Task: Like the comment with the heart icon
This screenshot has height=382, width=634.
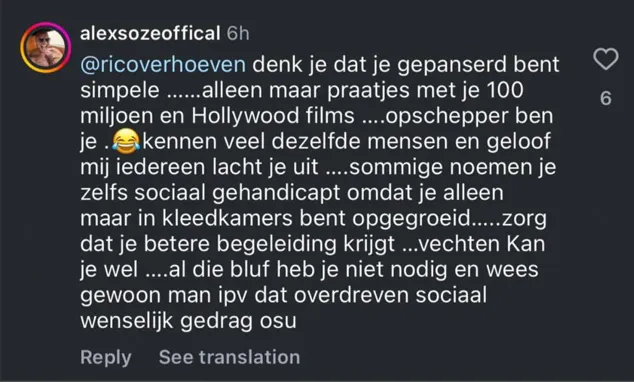Action: click(606, 59)
